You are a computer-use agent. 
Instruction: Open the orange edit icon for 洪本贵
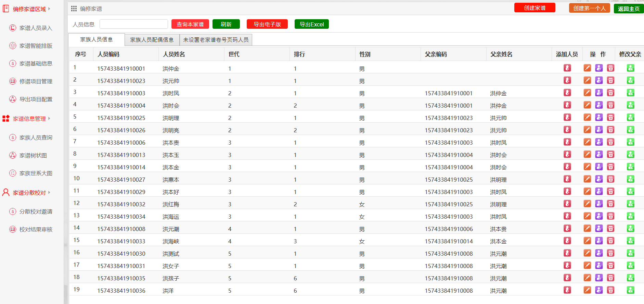coord(587,142)
